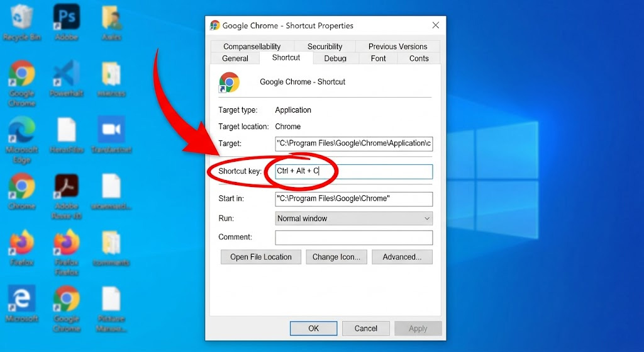Click the Advanced button
Screen dimensions: 644x352
(x=402, y=257)
